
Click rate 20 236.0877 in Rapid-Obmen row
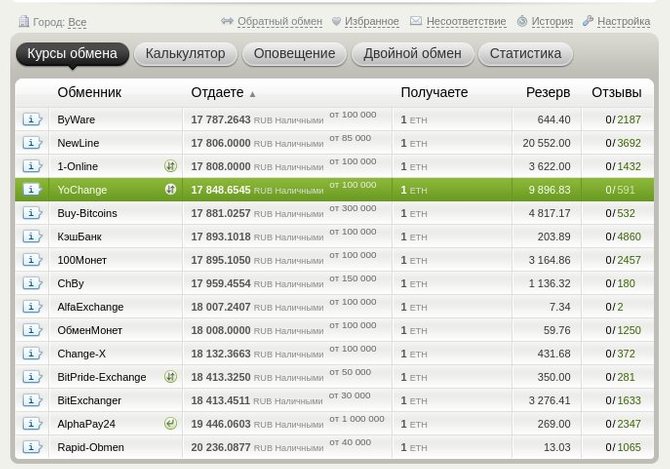pos(220,447)
